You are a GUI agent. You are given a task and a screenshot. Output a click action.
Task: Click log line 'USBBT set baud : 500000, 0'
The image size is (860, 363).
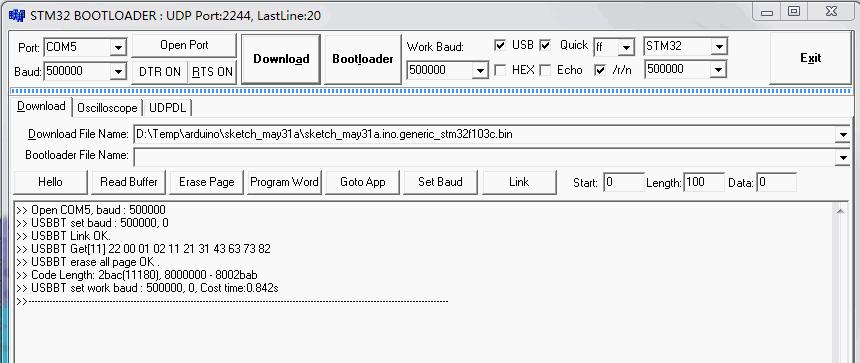[x=92, y=223]
